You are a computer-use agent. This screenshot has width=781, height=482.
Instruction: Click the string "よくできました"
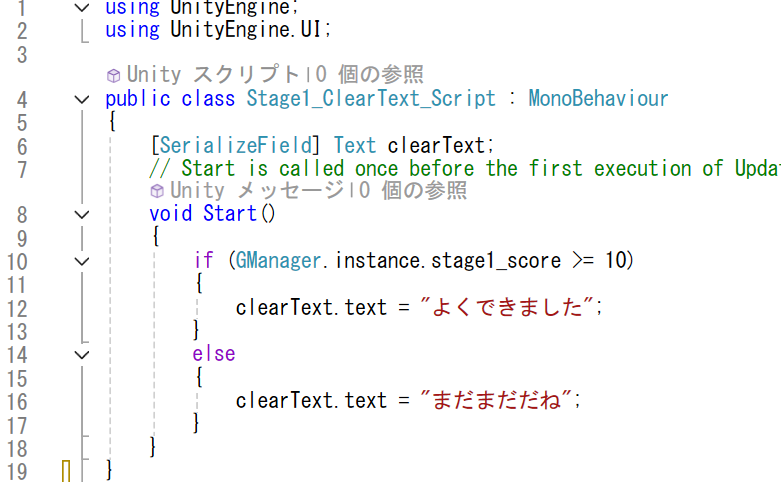pos(507,307)
